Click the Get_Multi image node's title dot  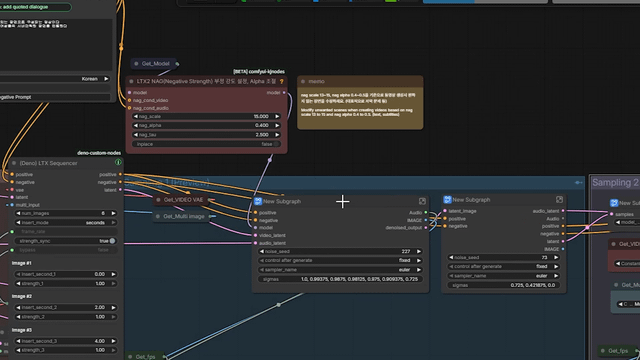pyautogui.click(x=158, y=216)
